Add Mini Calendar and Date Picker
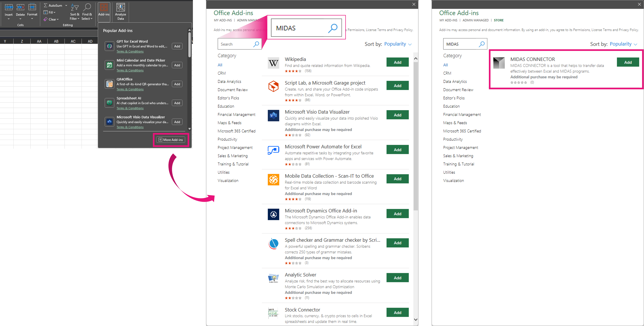Image resolution: width=644 pixels, height=326 pixels. [177, 65]
